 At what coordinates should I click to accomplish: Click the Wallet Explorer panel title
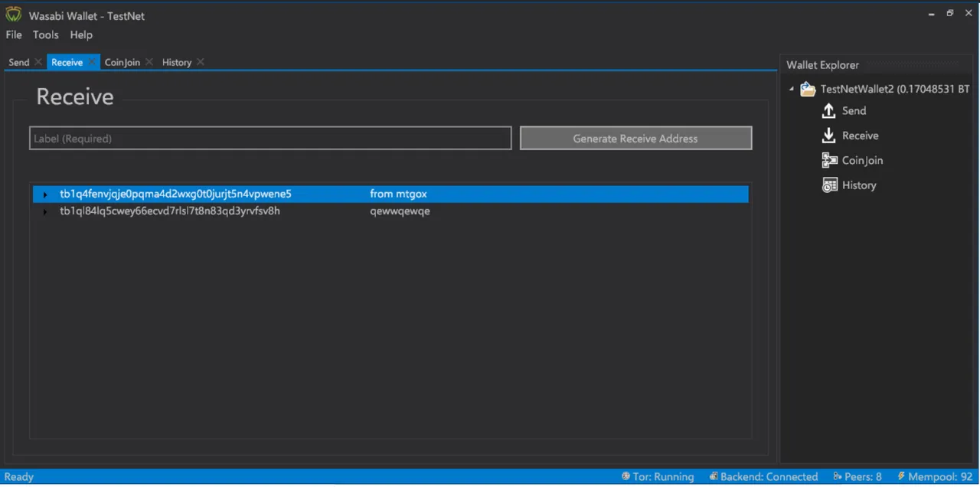(822, 65)
